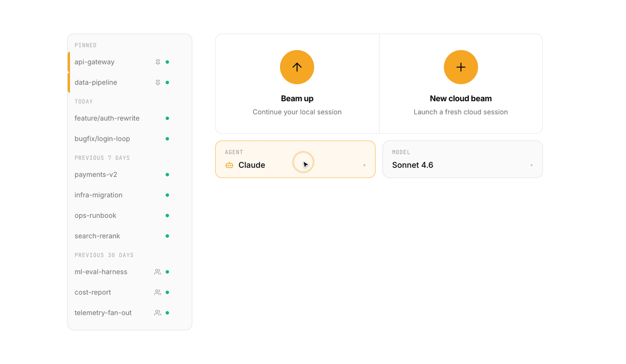Image resolution: width=626 pixels, height=364 pixels.
Task: Open the api-gateway session
Action: 130,62
